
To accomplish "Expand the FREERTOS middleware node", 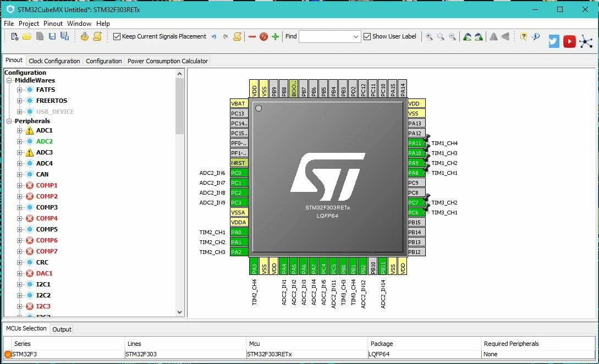I will click(x=19, y=101).
